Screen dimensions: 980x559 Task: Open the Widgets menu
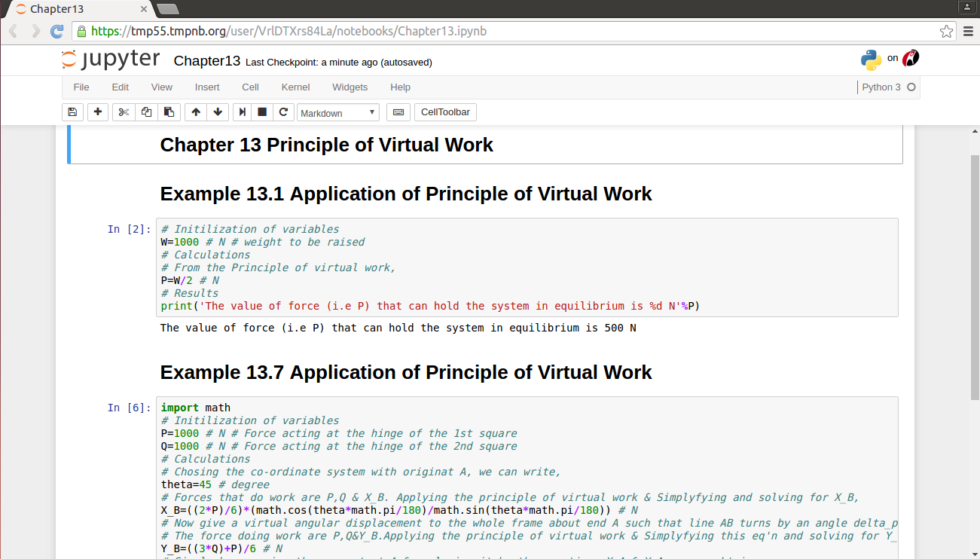[350, 87]
